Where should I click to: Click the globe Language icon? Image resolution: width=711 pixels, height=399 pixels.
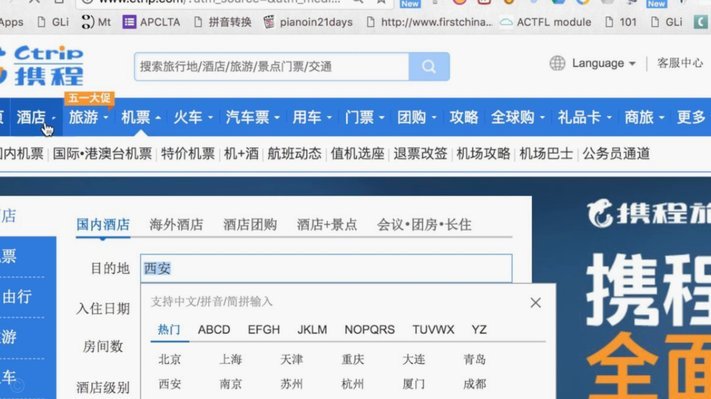pyautogui.click(x=557, y=63)
